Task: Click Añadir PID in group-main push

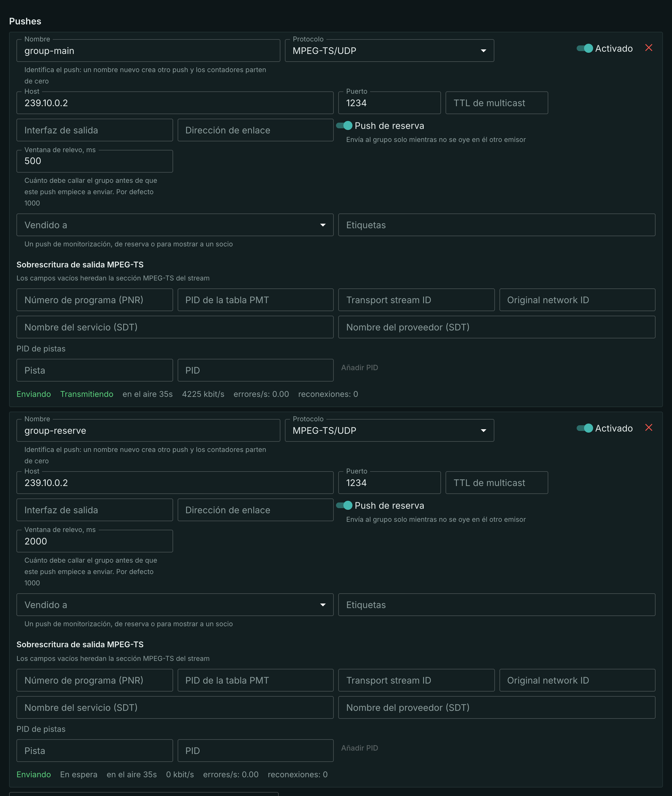Action: (x=359, y=368)
